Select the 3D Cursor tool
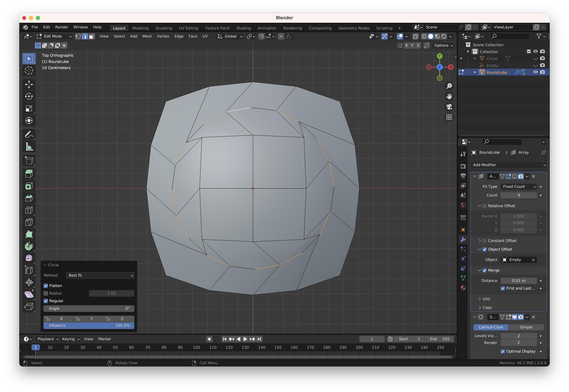Viewport: 569px width, 392px height. pyautogui.click(x=29, y=71)
